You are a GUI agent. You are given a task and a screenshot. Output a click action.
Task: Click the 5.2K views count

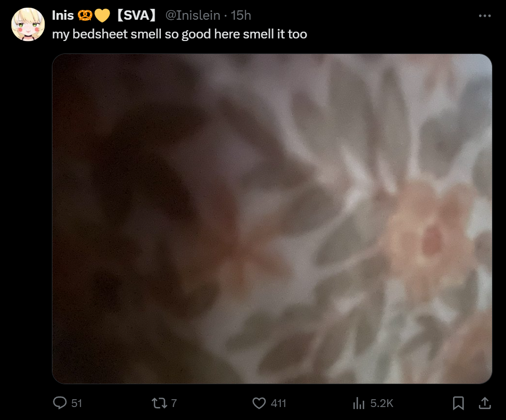(x=382, y=403)
